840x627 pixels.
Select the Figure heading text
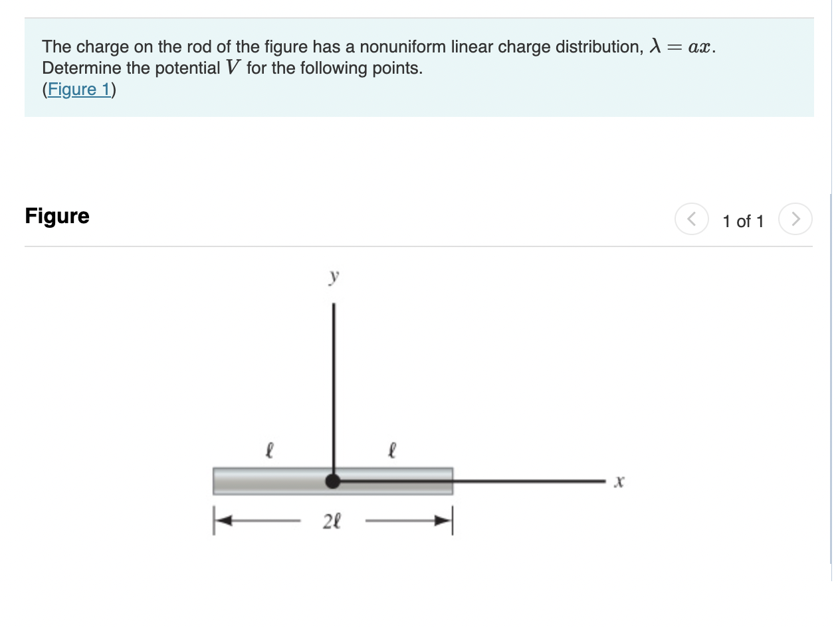click(56, 216)
